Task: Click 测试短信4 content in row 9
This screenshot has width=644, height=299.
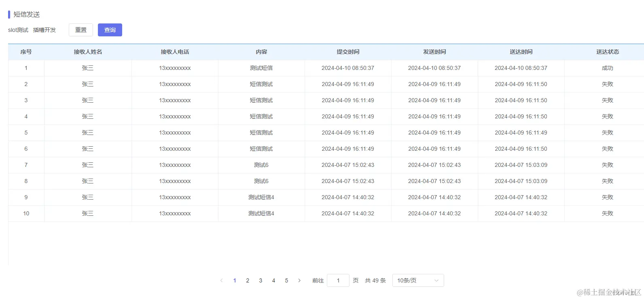Action: (261, 197)
